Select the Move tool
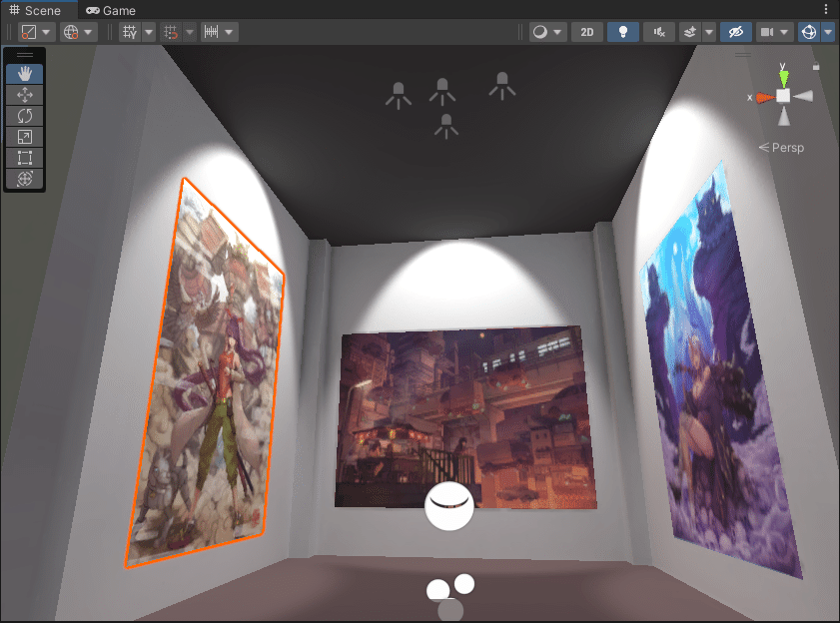The image size is (840, 623). click(x=25, y=95)
